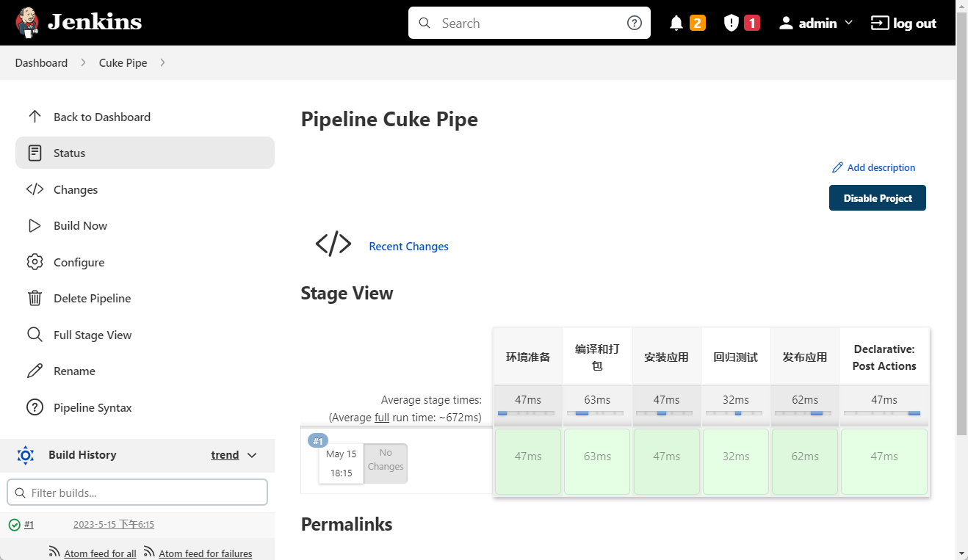Open the security shield warnings icon

tap(731, 23)
